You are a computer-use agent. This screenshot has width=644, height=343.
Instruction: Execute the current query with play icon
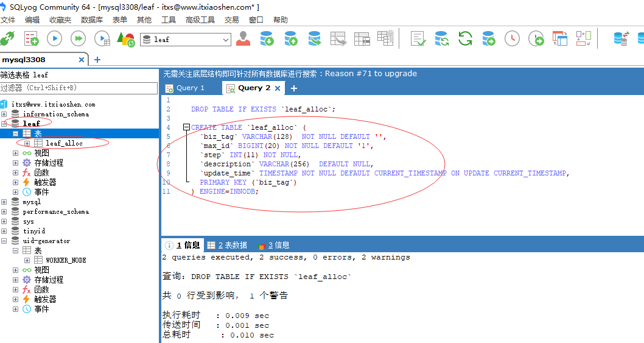[x=54, y=38]
